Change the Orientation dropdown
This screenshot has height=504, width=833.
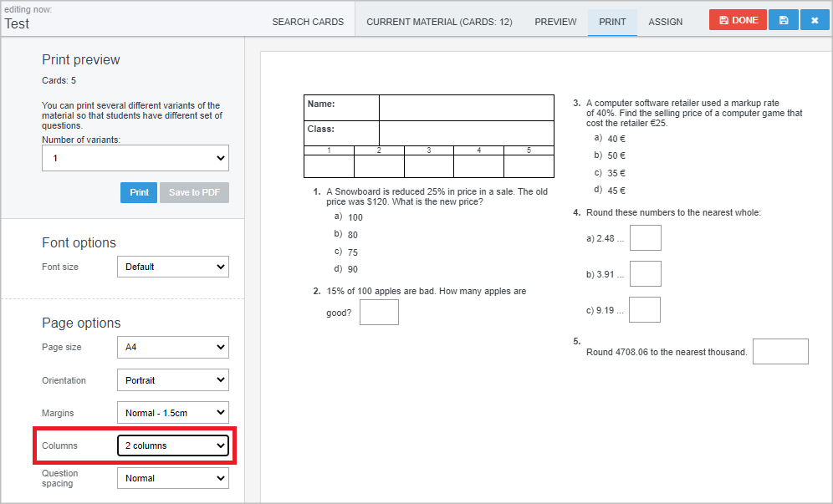coord(173,379)
